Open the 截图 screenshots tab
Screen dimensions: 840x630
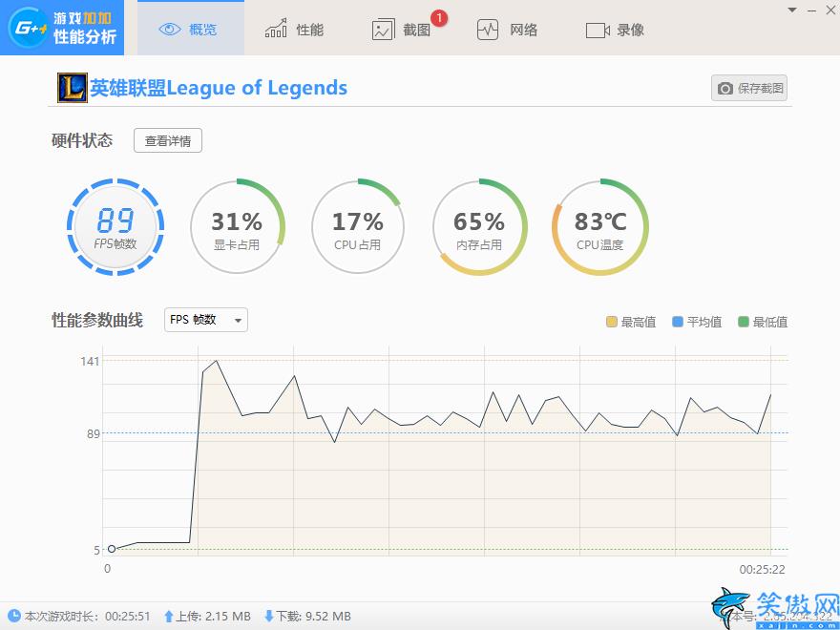click(x=401, y=29)
